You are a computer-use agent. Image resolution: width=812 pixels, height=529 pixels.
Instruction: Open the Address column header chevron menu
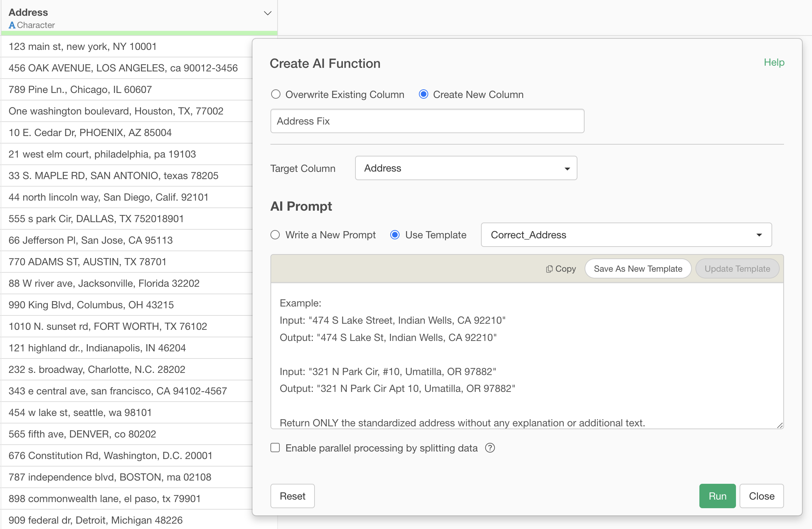pyautogui.click(x=268, y=13)
